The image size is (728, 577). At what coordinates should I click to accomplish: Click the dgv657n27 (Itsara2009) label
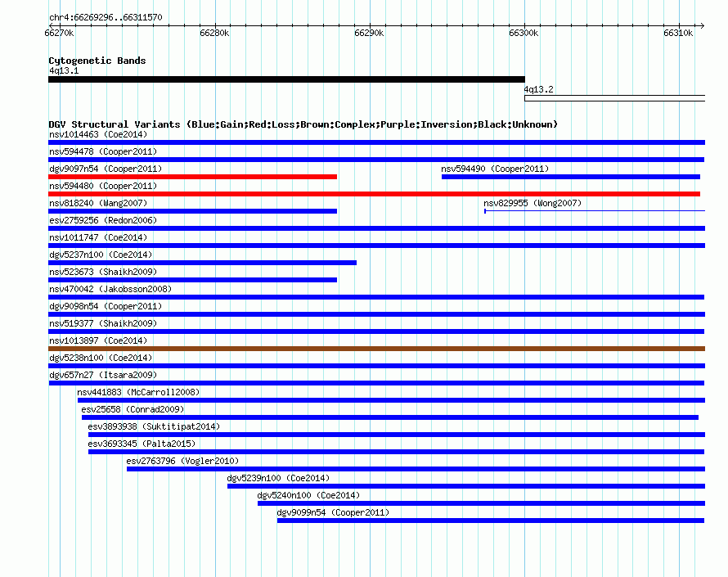[103, 375]
